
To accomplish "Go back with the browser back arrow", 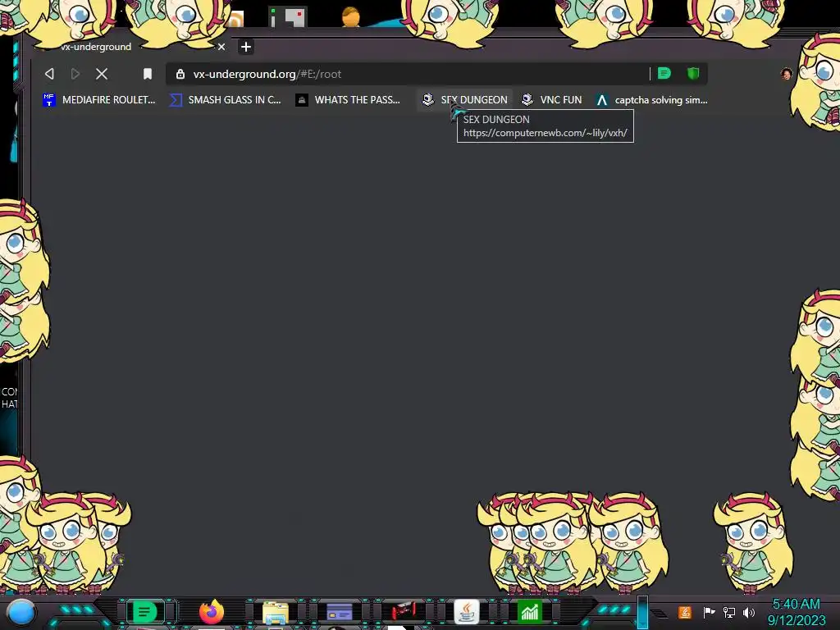I will pos(49,74).
